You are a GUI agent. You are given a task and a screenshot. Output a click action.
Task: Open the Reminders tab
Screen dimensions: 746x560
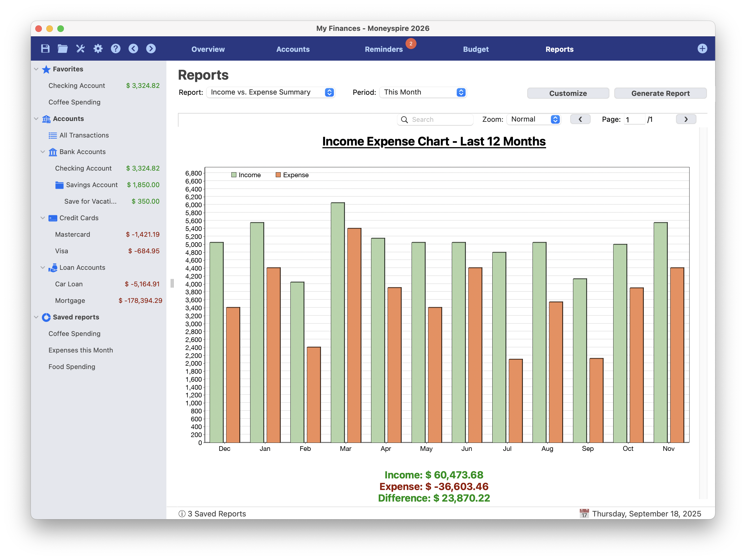pyautogui.click(x=383, y=49)
